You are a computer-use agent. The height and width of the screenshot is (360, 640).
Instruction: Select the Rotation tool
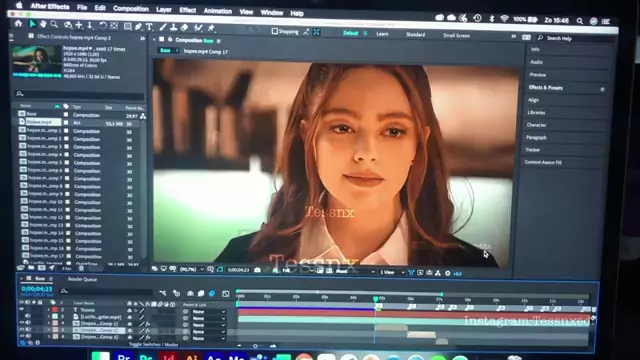tap(103, 26)
